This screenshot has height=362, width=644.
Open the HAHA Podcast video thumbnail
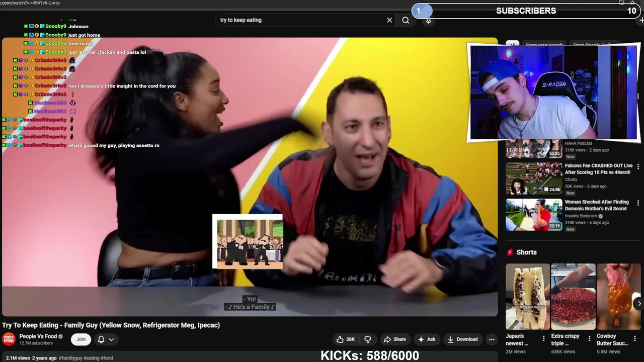click(x=534, y=149)
